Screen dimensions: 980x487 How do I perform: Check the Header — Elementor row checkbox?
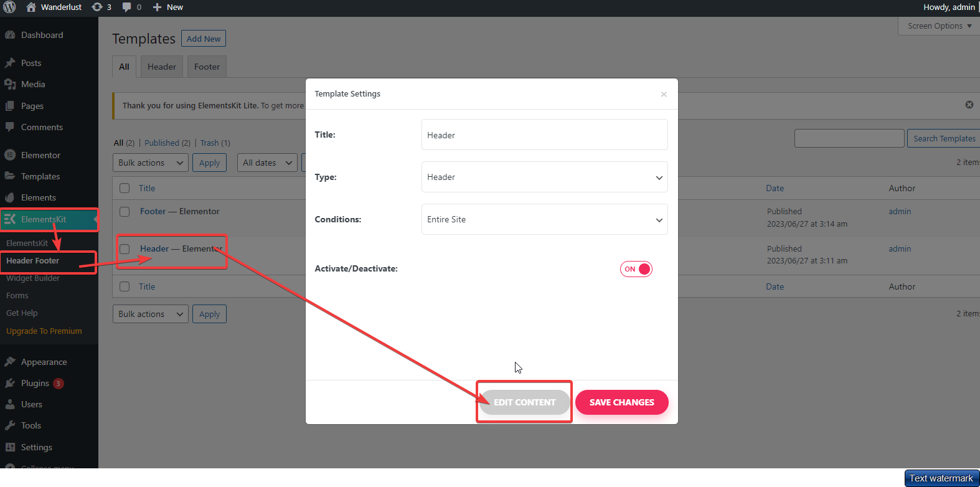click(125, 249)
